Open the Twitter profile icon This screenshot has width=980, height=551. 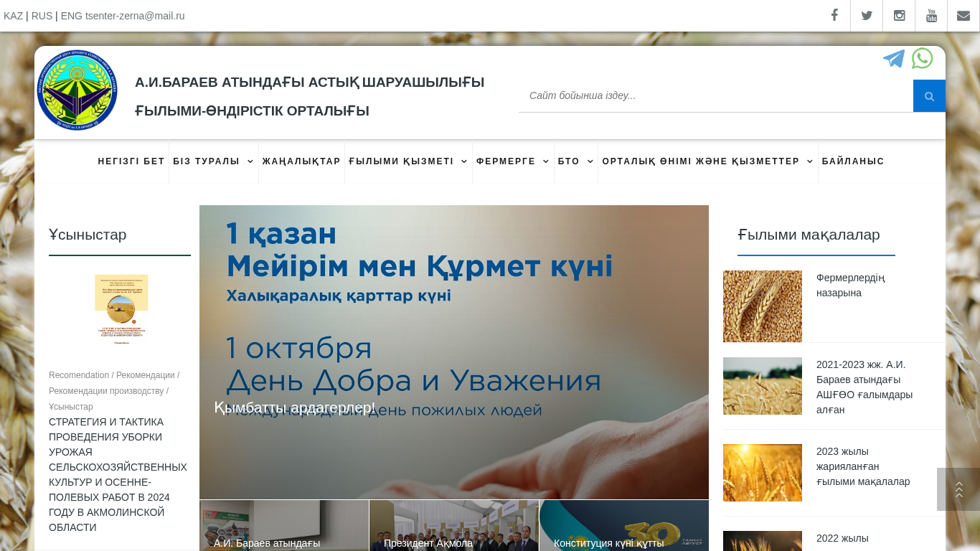[x=867, y=16]
